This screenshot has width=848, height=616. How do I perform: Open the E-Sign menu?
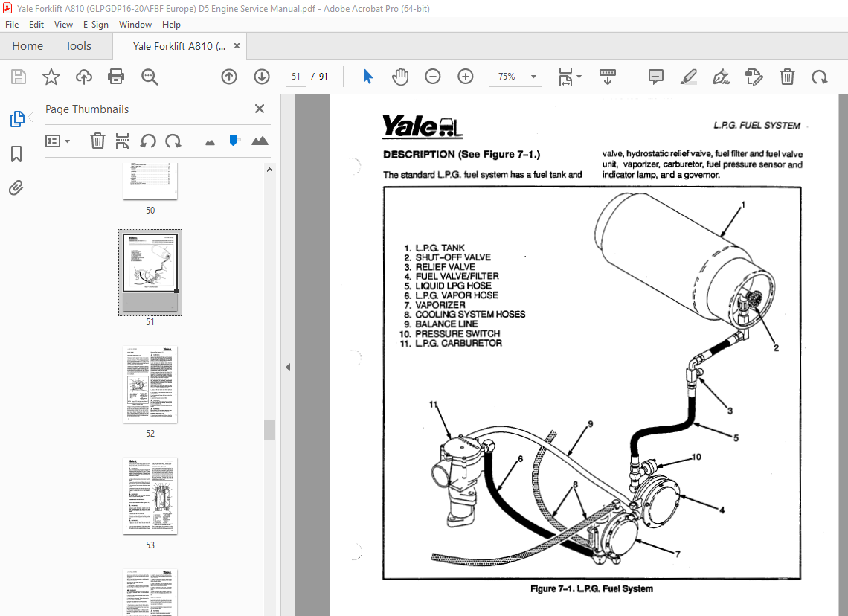(x=96, y=25)
